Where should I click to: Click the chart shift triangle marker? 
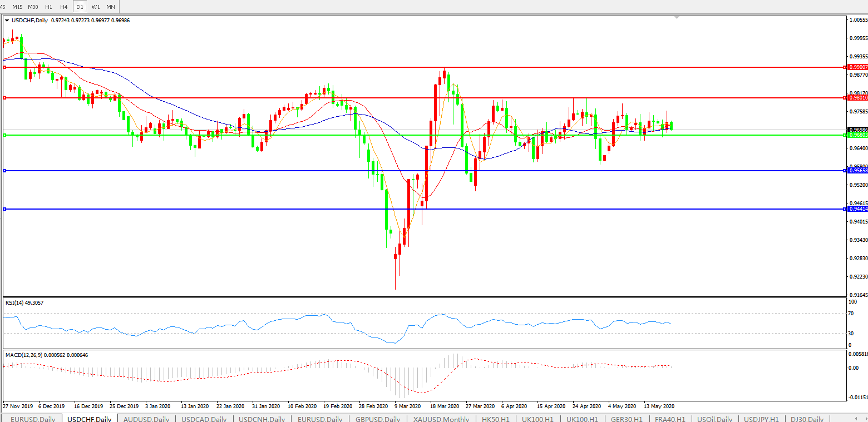point(677,18)
